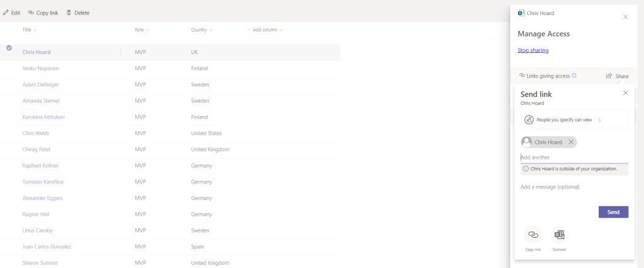Open the three-dot menu for Chris Hoard row

pyautogui.click(x=120, y=52)
